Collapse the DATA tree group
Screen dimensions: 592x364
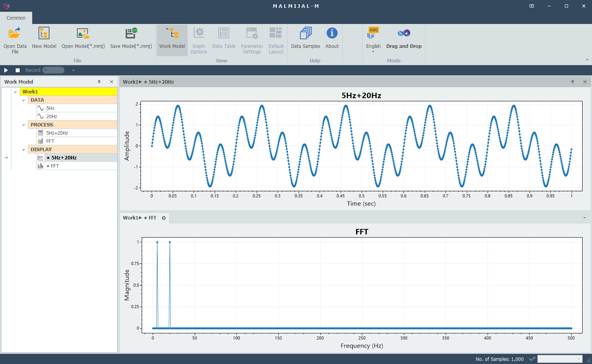click(24, 100)
